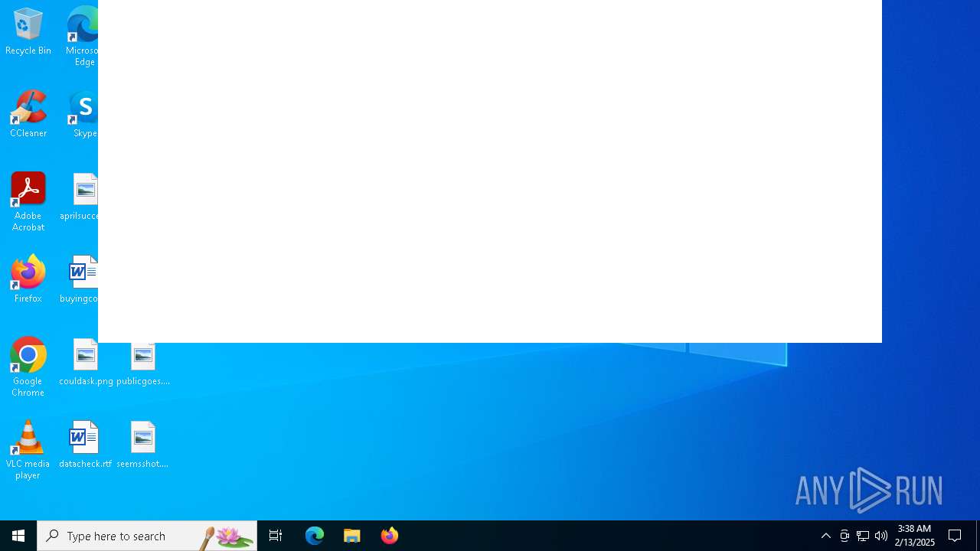Open the Action Center notifications icon
Screen dimensions: 980x551
[x=955, y=536]
